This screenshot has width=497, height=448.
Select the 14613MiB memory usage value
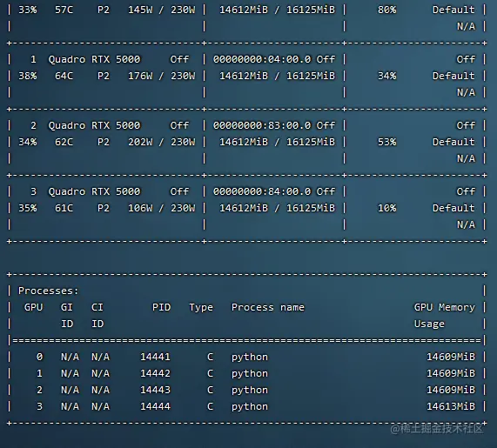tap(451, 406)
